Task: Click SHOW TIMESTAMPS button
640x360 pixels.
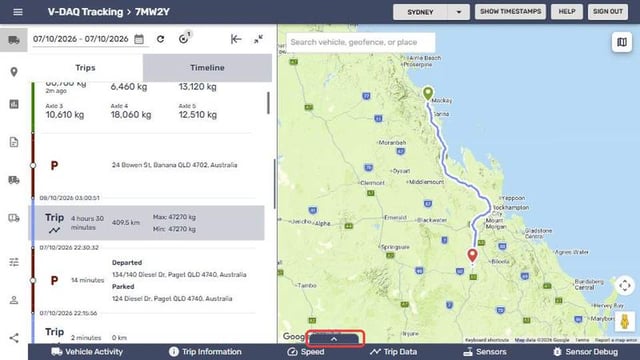Action: pyautogui.click(x=510, y=11)
